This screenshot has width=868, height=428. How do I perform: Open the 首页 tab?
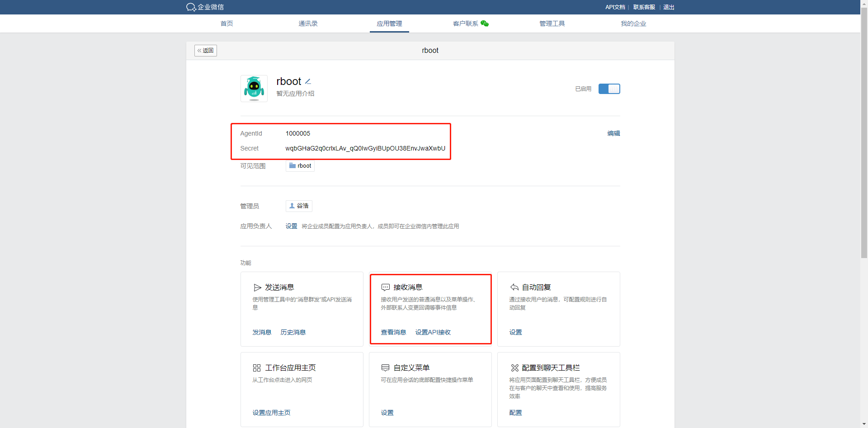click(227, 24)
